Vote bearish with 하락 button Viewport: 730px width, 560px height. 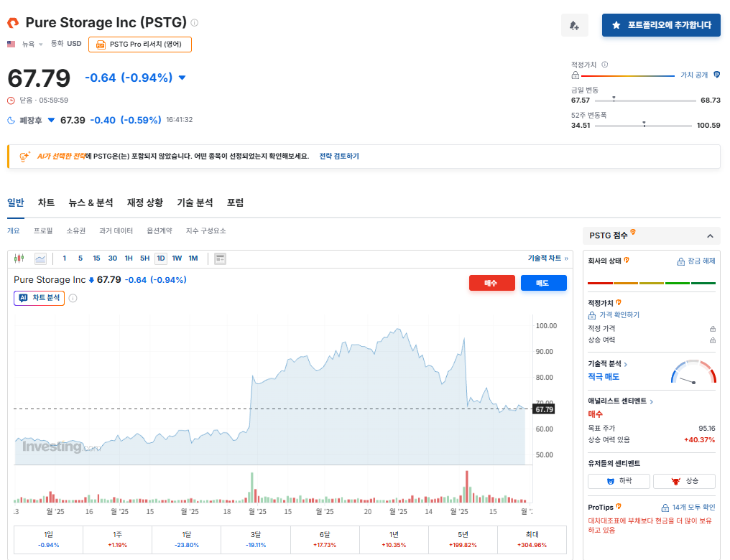pos(619,481)
